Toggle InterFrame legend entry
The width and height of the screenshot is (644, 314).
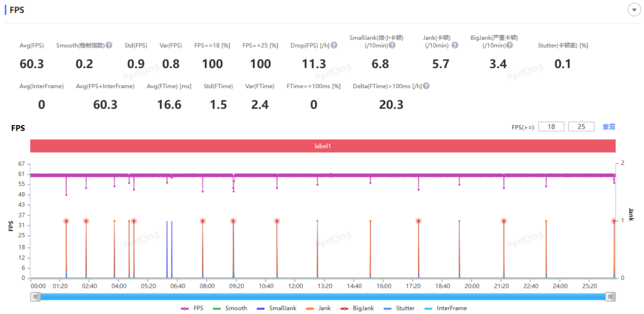pos(445,308)
